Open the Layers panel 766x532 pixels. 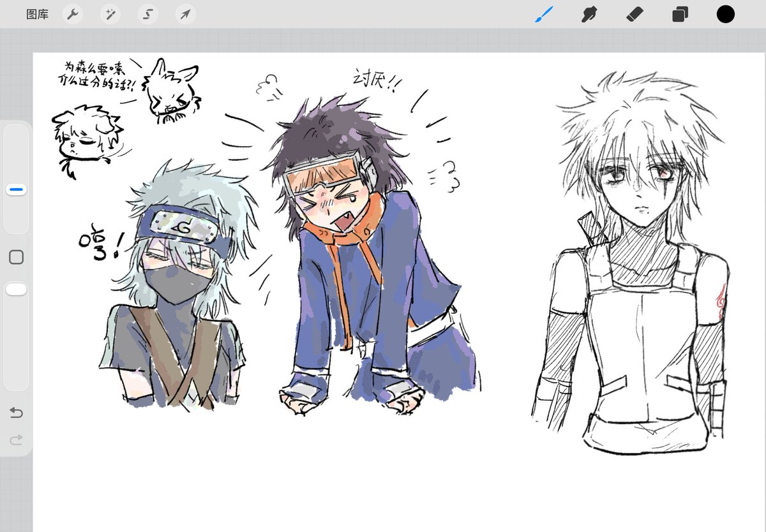coord(680,14)
